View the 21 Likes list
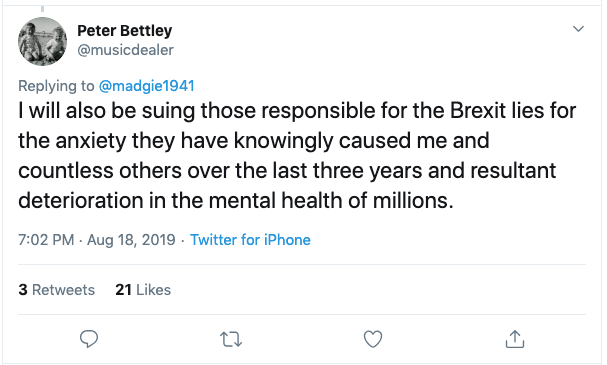Image resolution: width=607 pixels, height=365 pixels. coord(143,290)
